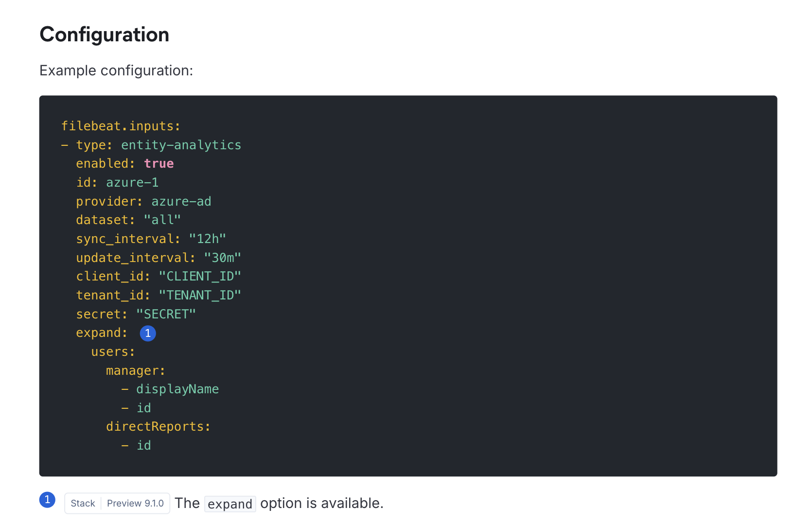Click the Preview 9.1.0 version badge

point(135,504)
